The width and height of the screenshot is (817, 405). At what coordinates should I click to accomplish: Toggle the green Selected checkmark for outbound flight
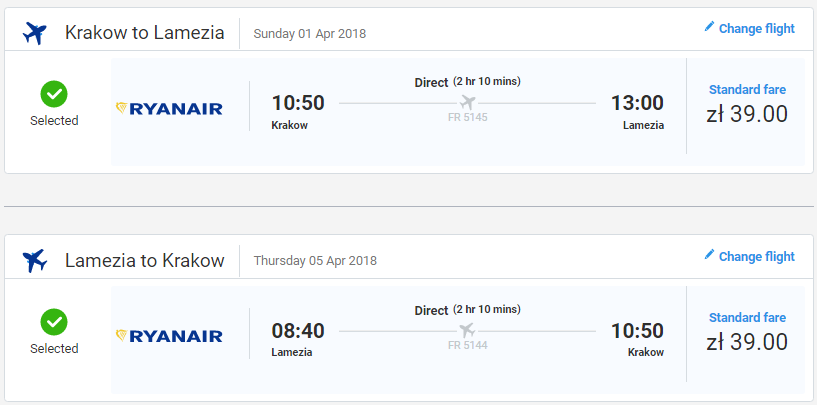tap(54, 94)
